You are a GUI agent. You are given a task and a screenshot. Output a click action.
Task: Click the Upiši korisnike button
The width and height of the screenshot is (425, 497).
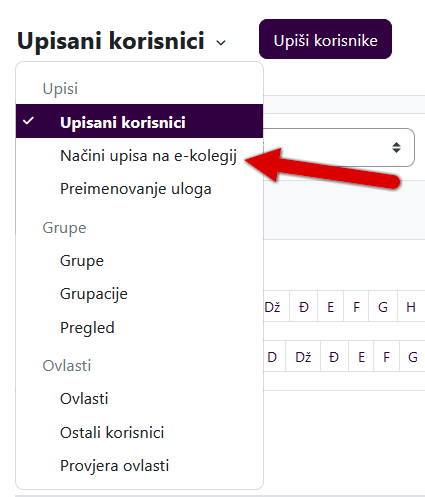325,39
